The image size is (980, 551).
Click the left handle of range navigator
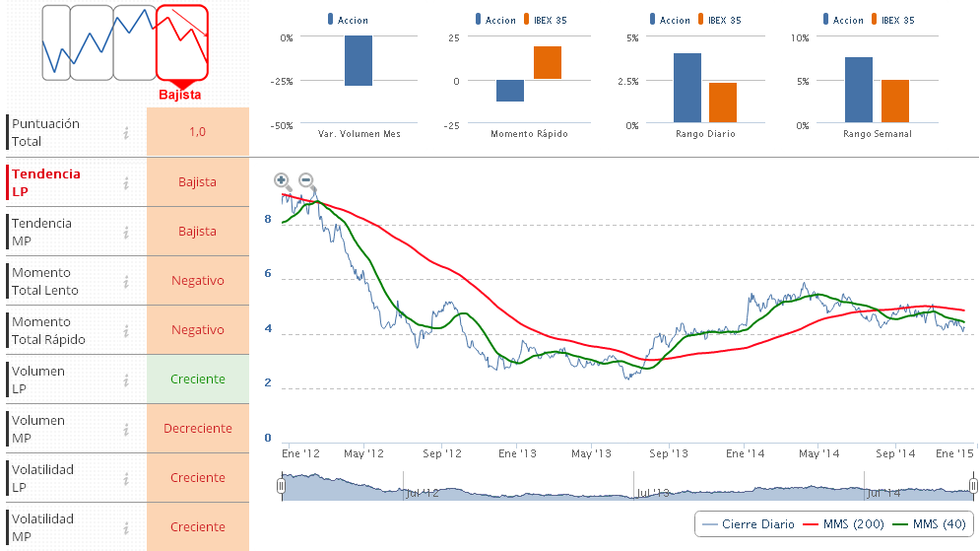tap(282, 485)
